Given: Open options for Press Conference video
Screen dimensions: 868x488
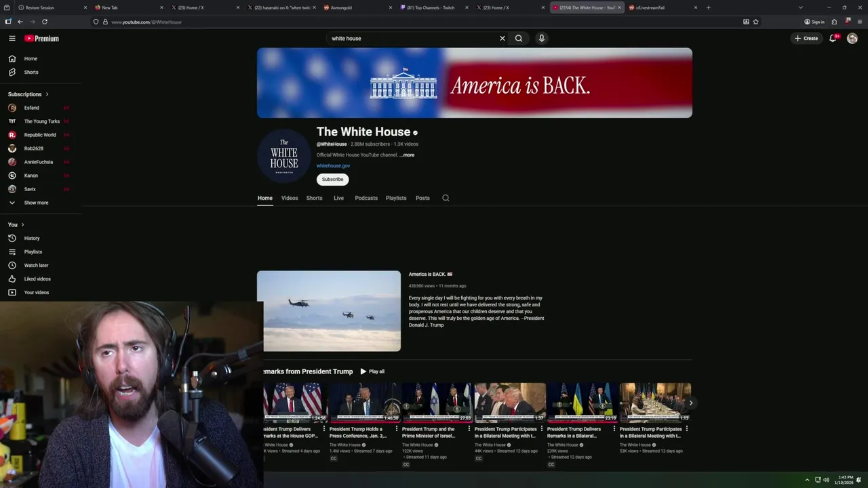Looking at the screenshot, I should click(397, 429).
